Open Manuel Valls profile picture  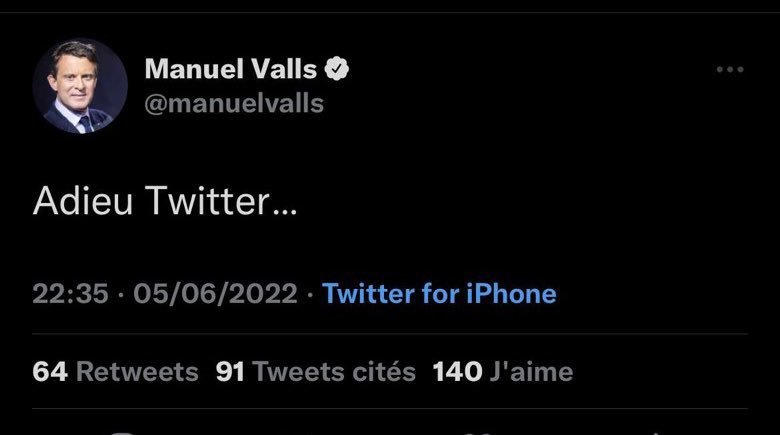tap(81, 88)
